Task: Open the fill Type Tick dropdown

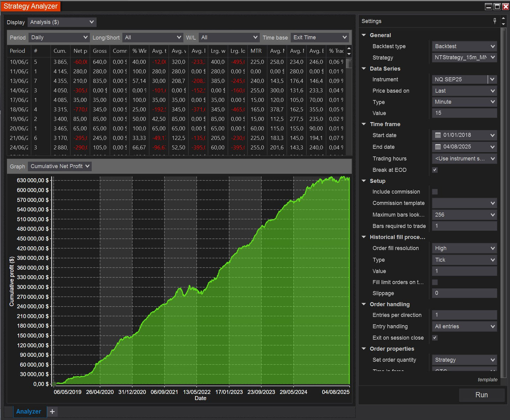Action: coord(464,260)
